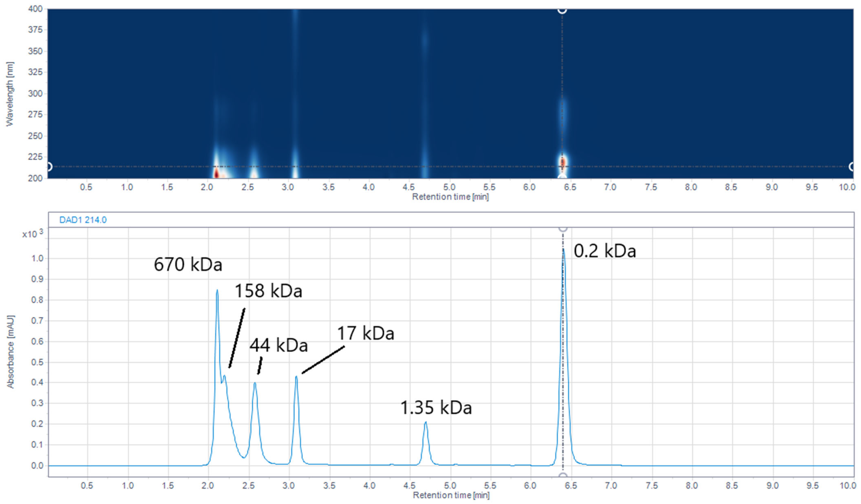861x504 pixels.
Task: Click the 17 kDa annotation text
Action: 366,333
